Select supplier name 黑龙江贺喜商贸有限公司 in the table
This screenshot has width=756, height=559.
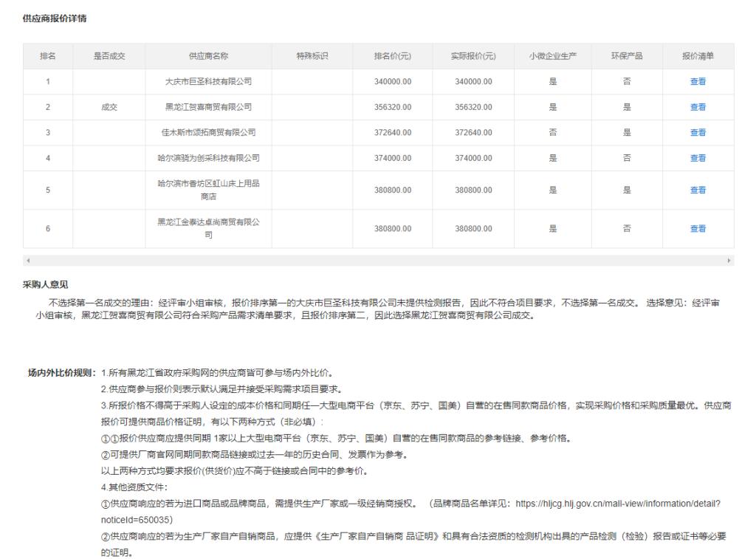pos(208,107)
